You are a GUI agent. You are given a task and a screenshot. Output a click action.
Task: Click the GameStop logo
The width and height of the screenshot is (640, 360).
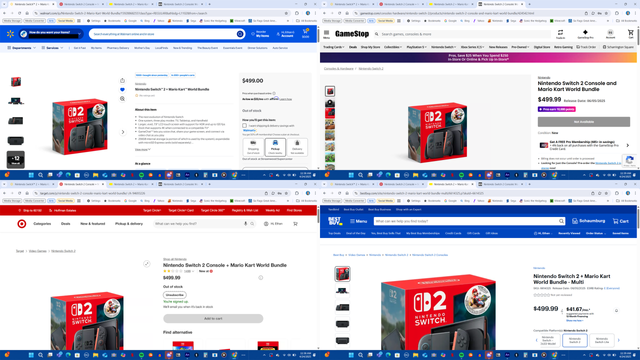(x=352, y=34)
